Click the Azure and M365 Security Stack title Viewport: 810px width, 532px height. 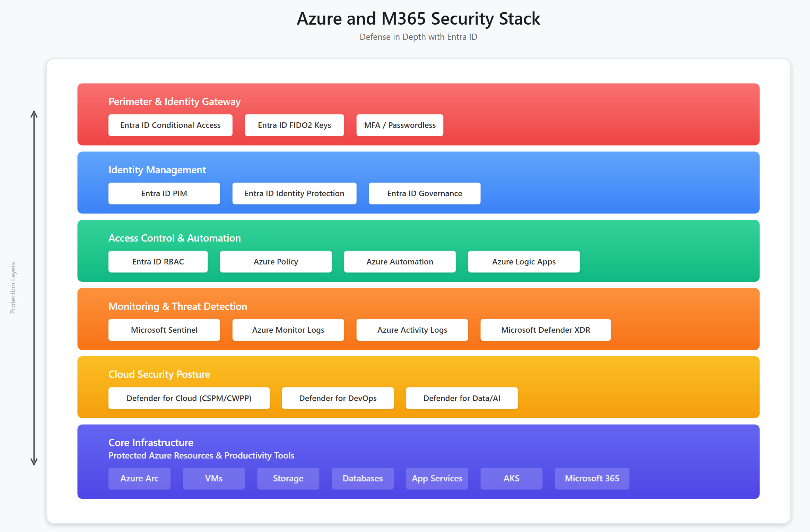[418, 19]
